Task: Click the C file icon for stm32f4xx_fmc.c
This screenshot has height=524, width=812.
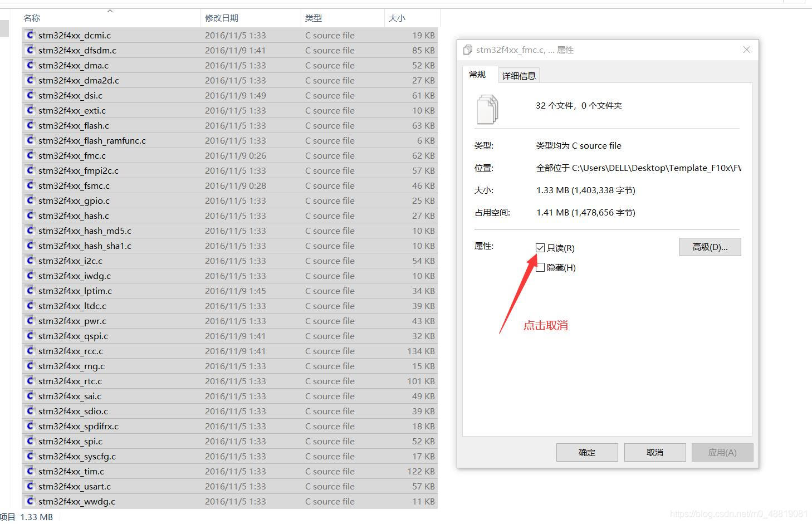Action: (30, 155)
